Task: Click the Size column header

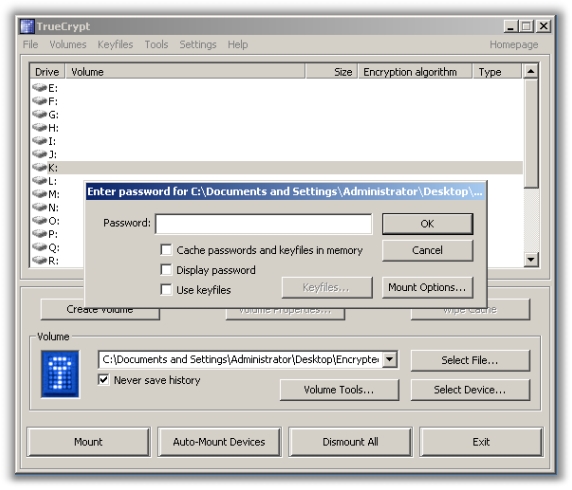Action: point(332,72)
